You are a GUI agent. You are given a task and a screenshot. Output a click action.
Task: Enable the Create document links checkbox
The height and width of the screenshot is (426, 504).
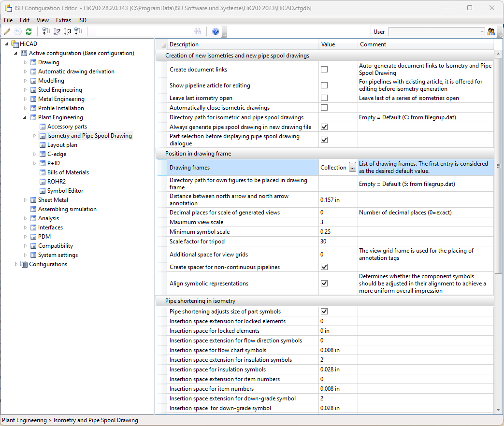click(x=324, y=70)
